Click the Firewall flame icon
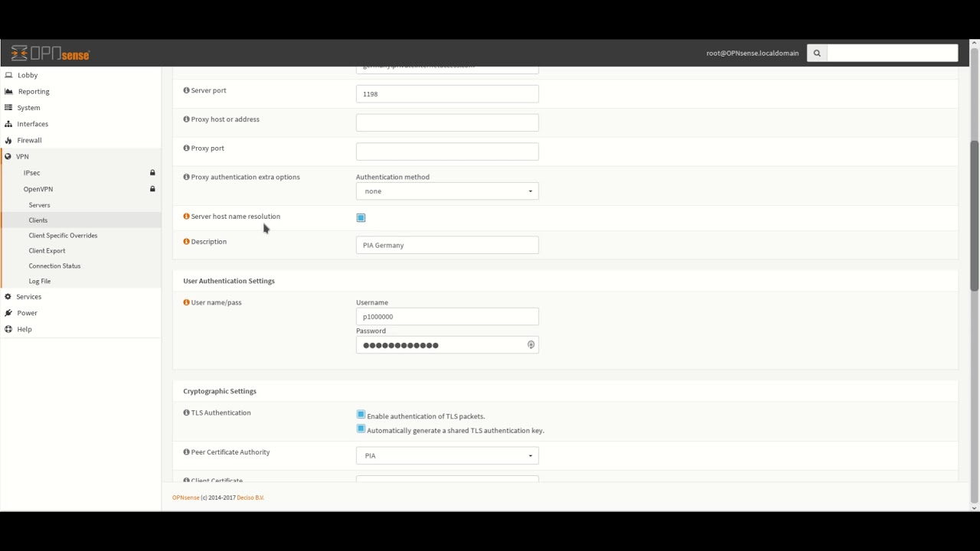Image resolution: width=980 pixels, height=551 pixels. (8, 140)
